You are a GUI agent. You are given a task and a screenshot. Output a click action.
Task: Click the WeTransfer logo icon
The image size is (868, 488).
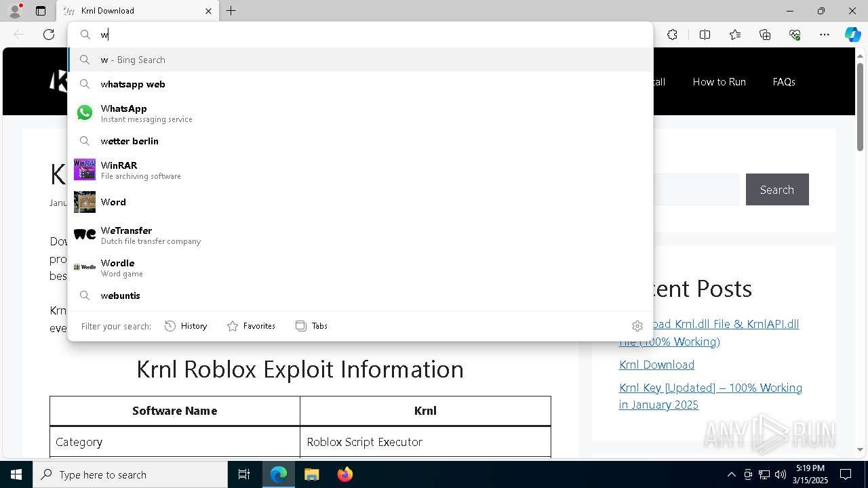[85, 235]
